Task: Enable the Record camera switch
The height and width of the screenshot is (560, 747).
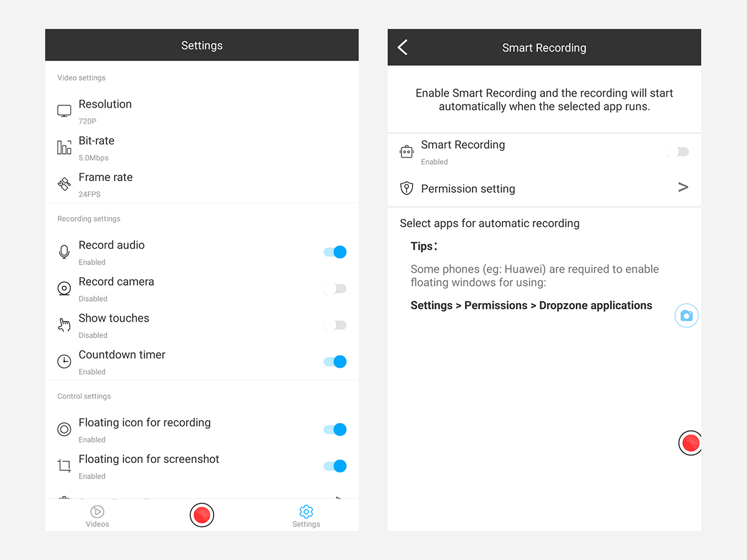Action: 335,289
